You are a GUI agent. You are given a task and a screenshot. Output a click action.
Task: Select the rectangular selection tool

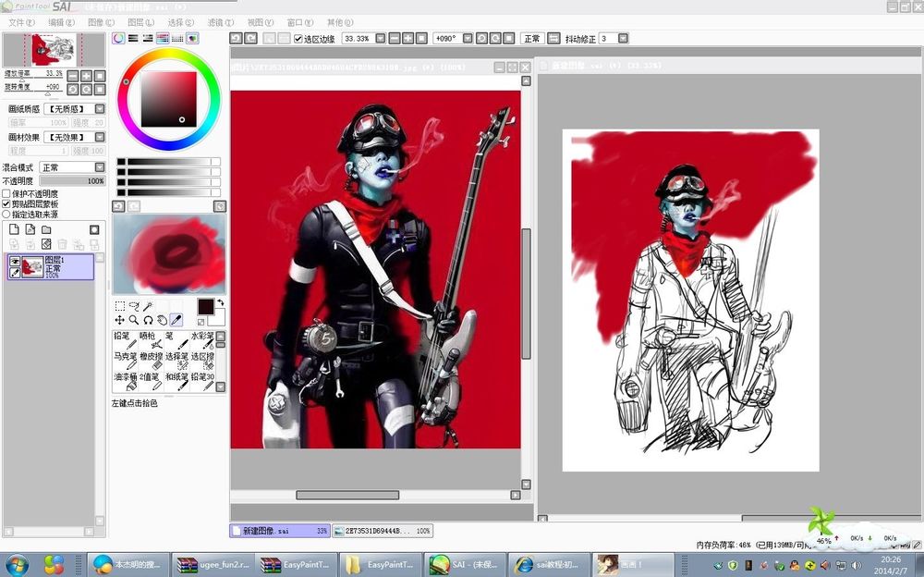(119, 306)
